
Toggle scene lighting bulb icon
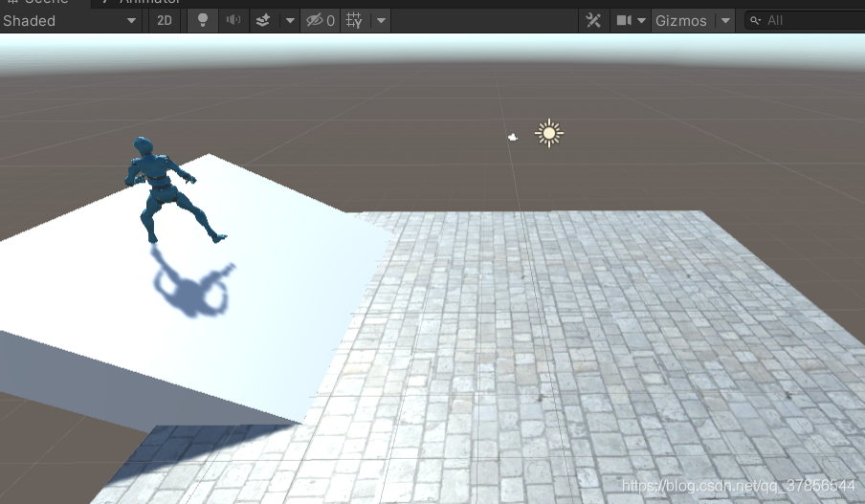point(203,21)
